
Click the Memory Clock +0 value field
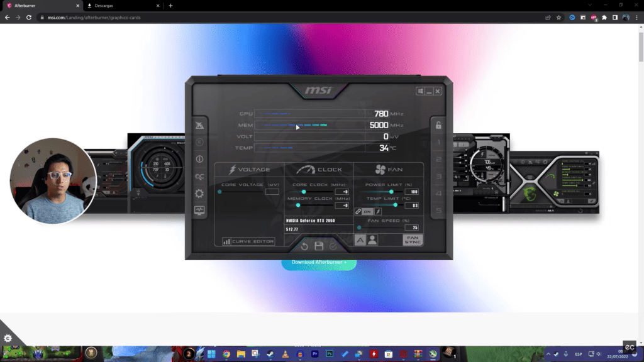click(x=341, y=206)
